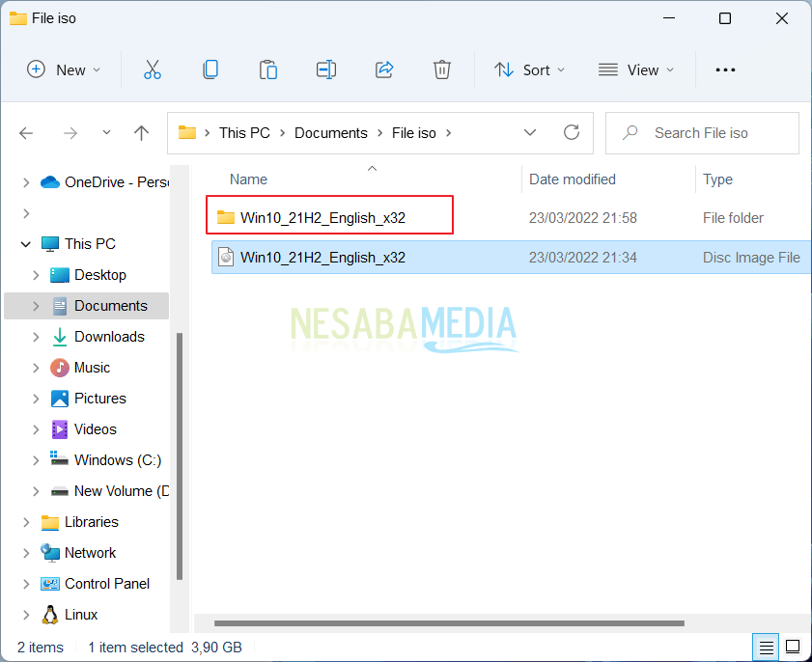This screenshot has height=662, width=812.
Task: Click the Share icon in toolbar
Action: click(x=384, y=69)
